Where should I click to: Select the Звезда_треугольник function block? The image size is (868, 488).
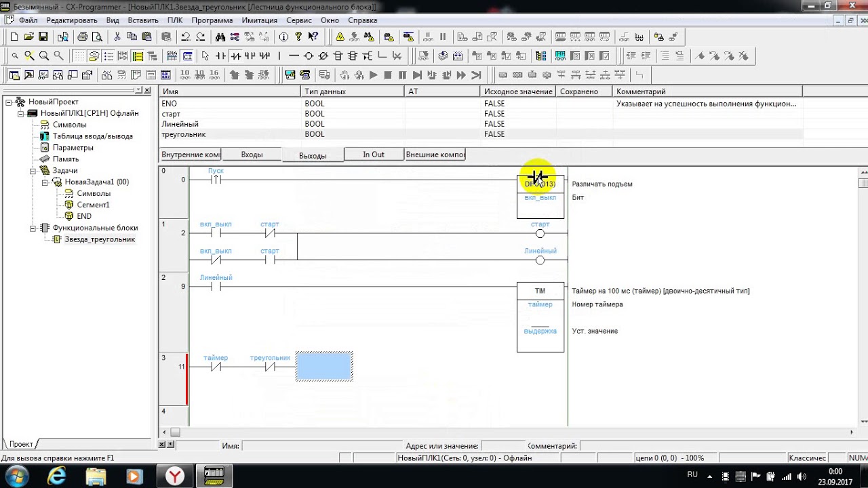pos(100,239)
